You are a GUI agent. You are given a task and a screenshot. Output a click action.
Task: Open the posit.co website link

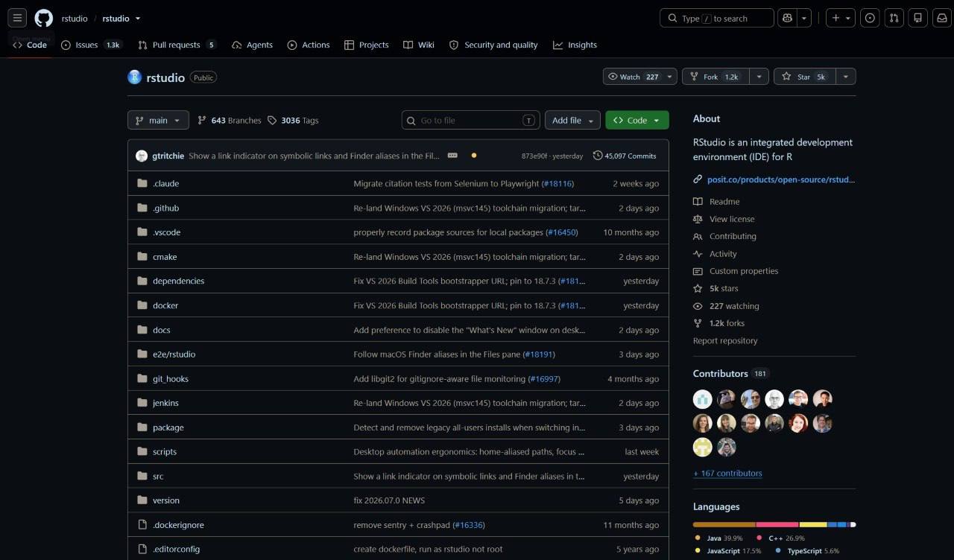pyautogui.click(x=781, y=179)
